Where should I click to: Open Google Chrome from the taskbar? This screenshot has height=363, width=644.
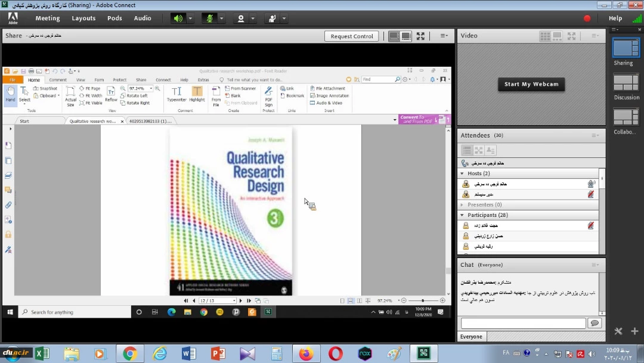129,354
